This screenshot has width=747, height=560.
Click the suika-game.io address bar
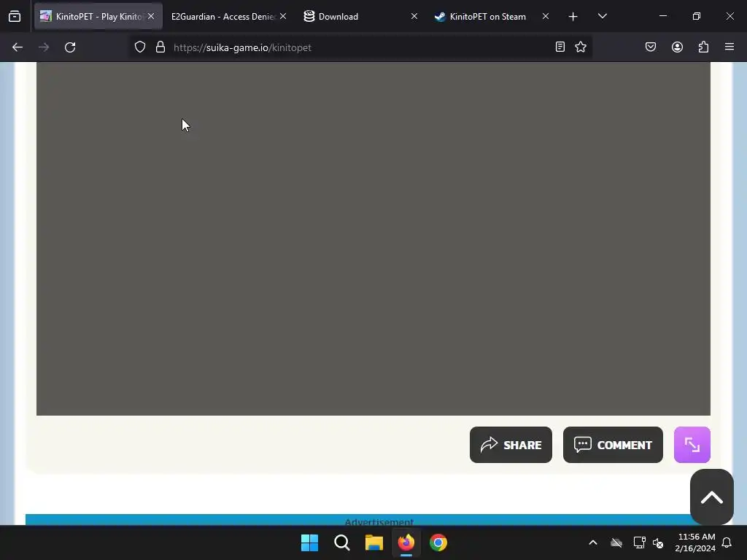[360, 47]
